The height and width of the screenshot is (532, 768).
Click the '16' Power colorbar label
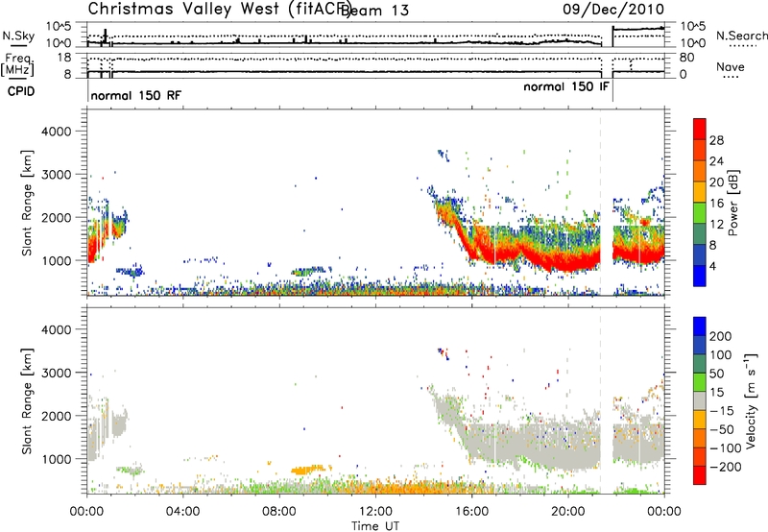pos(716,204)
